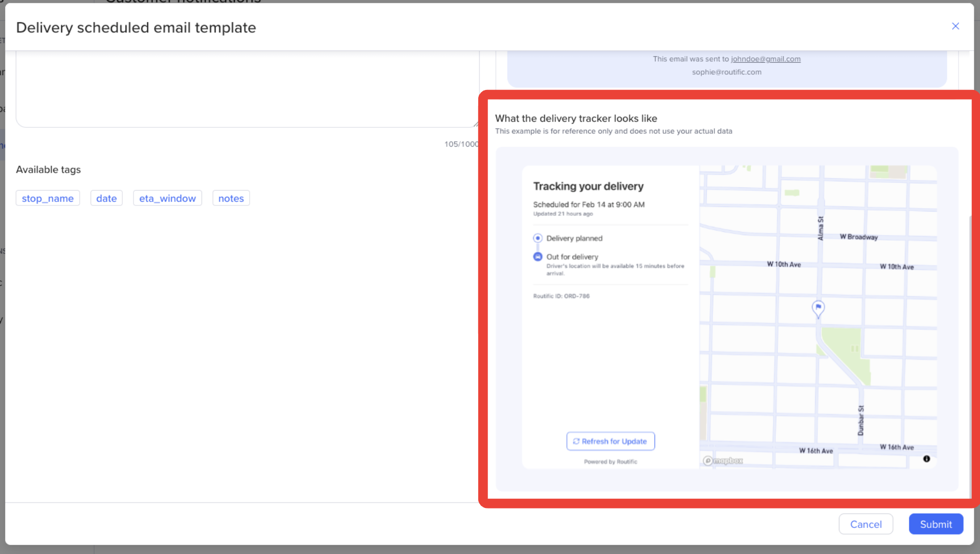This screenshot has height=554, width=980.
Task: Click inside the message text area
Action: pyautogui.click(x=248, y=89)
